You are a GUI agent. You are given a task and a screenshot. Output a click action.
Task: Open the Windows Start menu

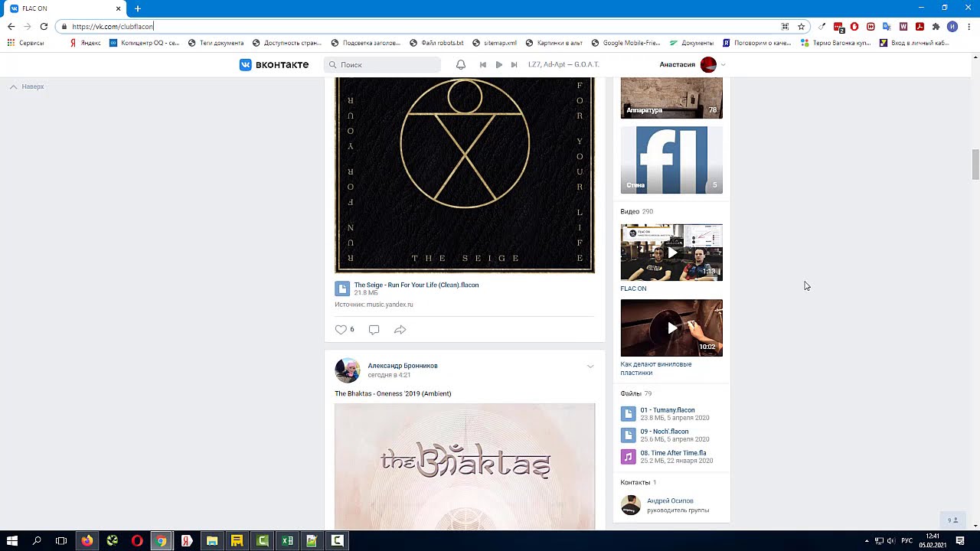tap(12, 541)
